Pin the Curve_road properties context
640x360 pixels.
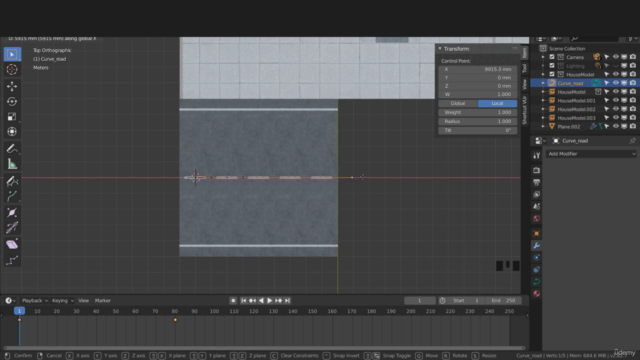click(632, 141)
